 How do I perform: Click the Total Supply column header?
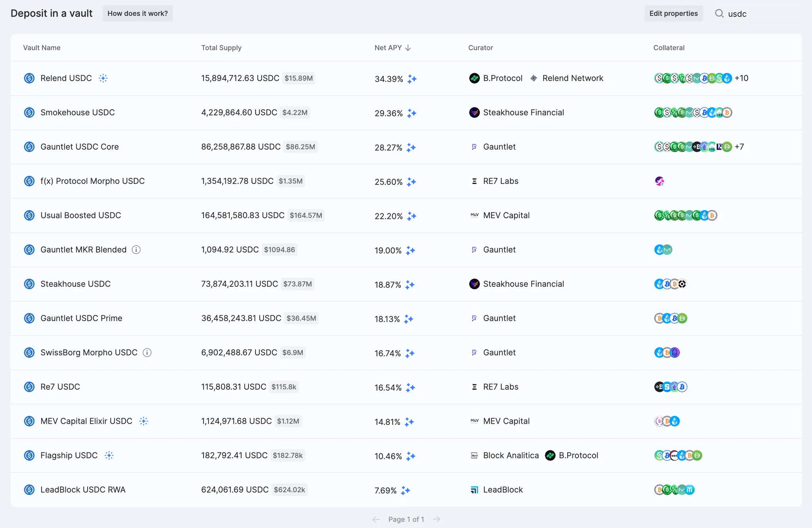221,48
